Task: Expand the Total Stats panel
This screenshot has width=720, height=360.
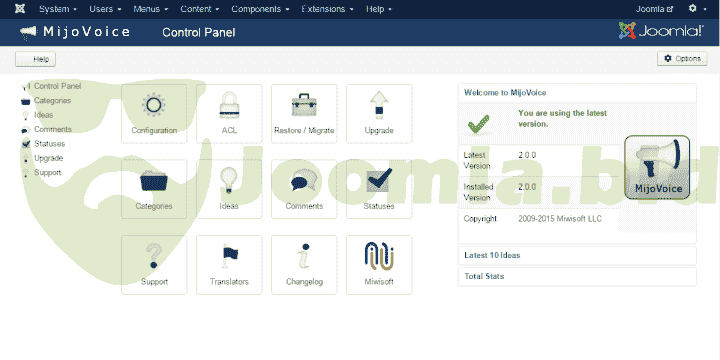Action: (577, 277)
